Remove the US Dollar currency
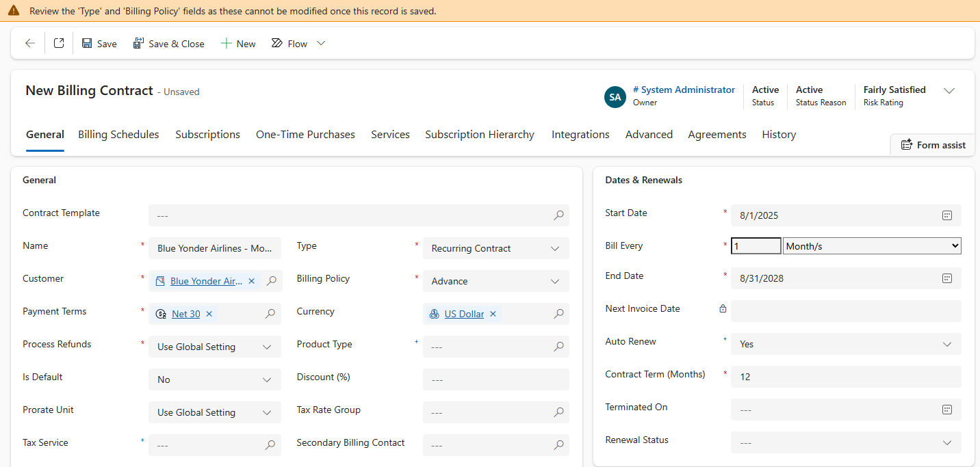Viewport: 980px width, 467px height. point(493,314)
